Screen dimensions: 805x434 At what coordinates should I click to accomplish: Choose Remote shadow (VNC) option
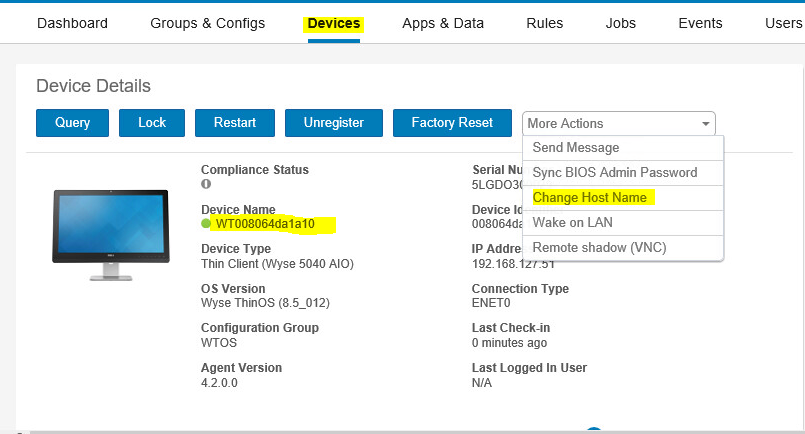pyautogui.click(x=599, y=247)
